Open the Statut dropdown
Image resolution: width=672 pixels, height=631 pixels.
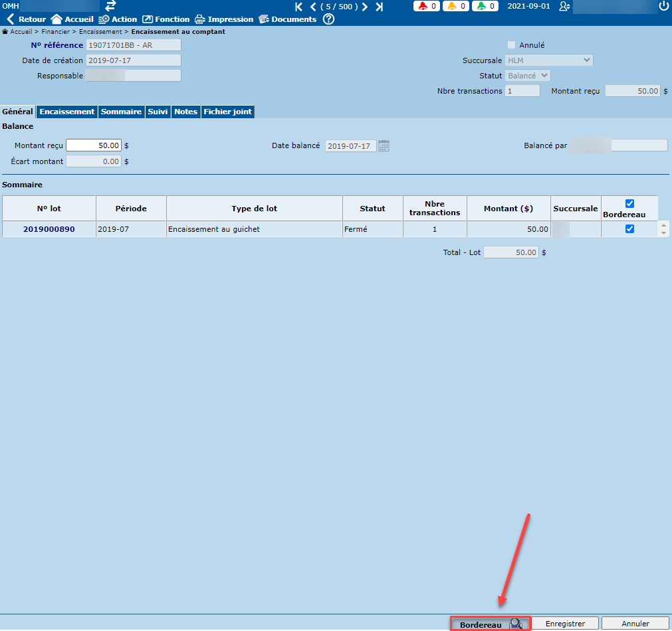click(528, 76)
